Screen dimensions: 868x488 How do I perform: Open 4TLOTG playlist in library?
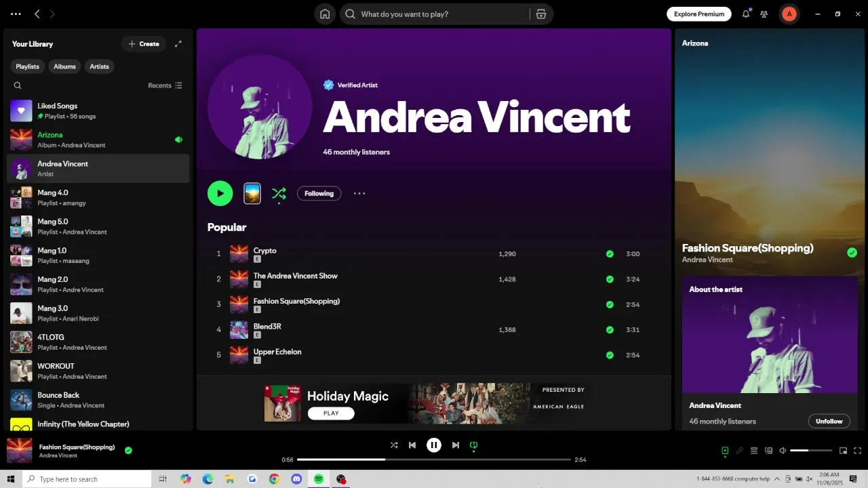click(x=98, y=342)
